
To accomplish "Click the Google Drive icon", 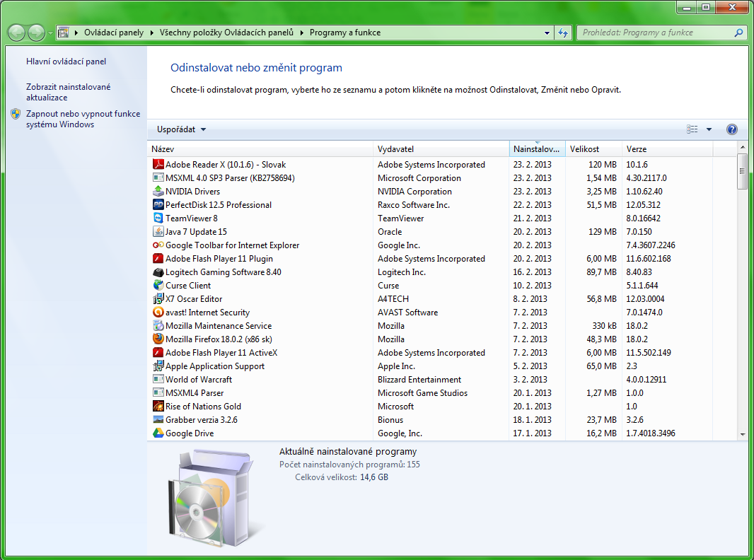I will (x=158, y=433).
